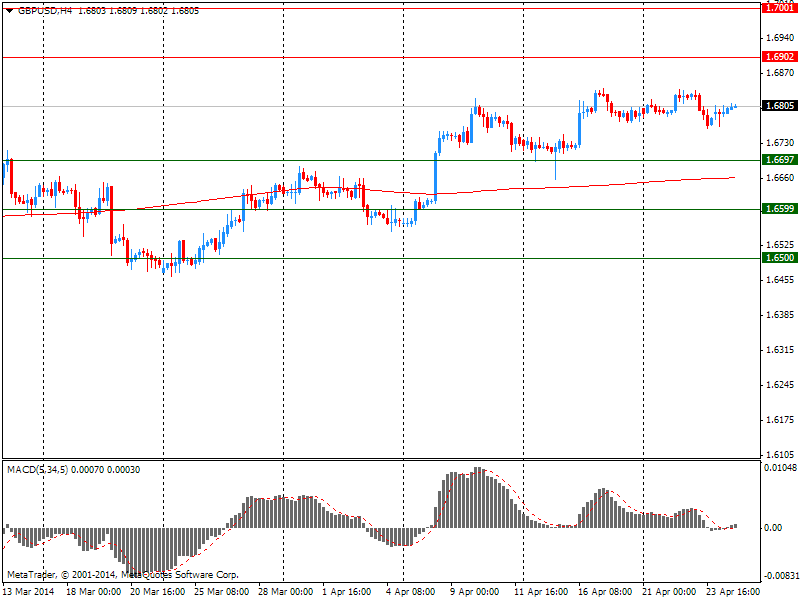Click the 9 Apr 00:00 time label
The width and height of the screenshot is (800, 600).
pos(474,592)
